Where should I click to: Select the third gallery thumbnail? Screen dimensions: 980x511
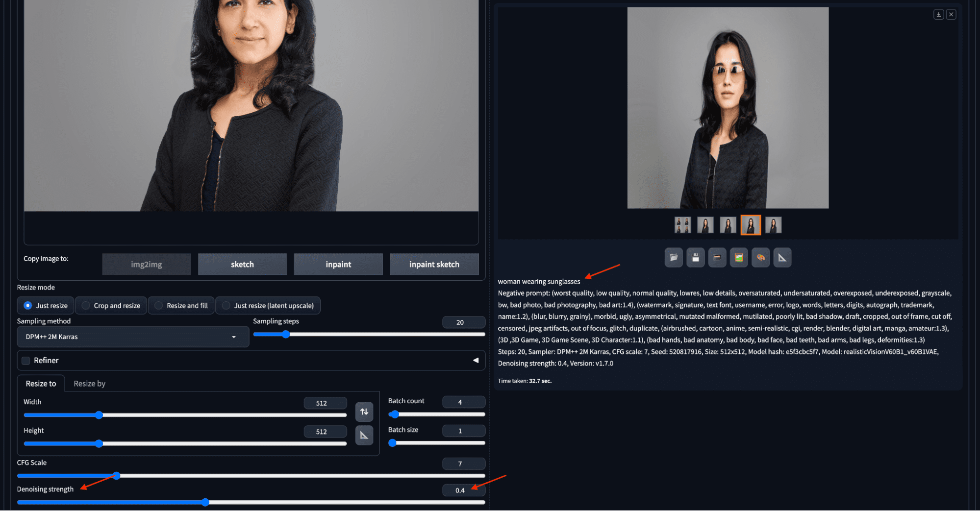pyautogui.click(x=728, y=225)
